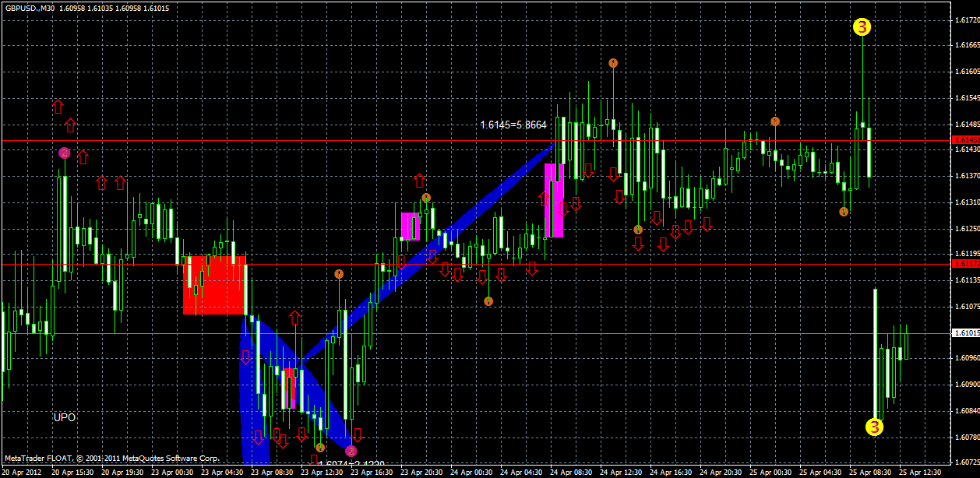This screenshot has width=980, height=478.
Task: Click the small orange circle near 24 Apr 12:30 lows
Action: click(x=638, y=230)
